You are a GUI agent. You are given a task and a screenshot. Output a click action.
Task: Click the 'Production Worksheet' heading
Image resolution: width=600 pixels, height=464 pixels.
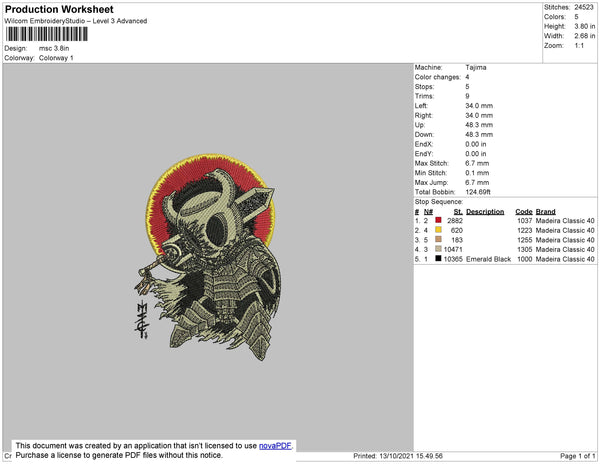coord(59,9)
